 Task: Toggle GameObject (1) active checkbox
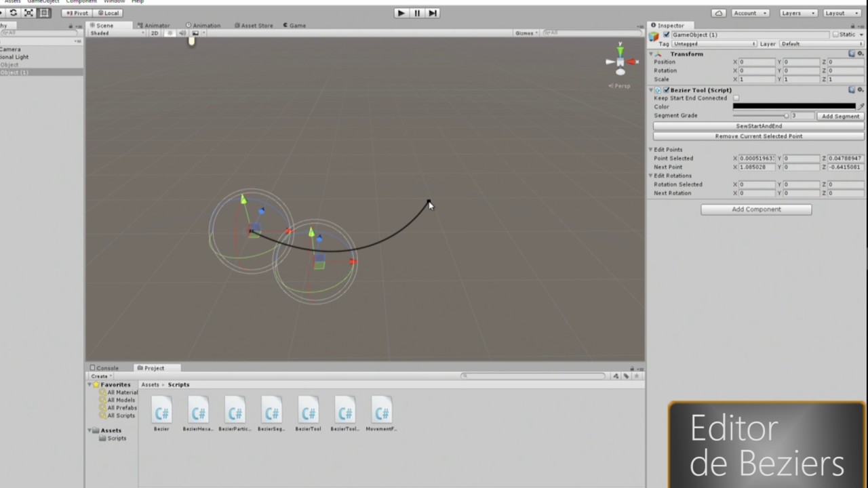pos(667,35)
